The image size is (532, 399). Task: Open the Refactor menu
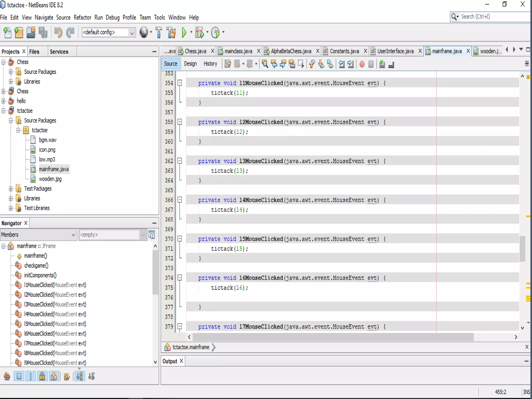pyautogui.click(x=82, y=17)
